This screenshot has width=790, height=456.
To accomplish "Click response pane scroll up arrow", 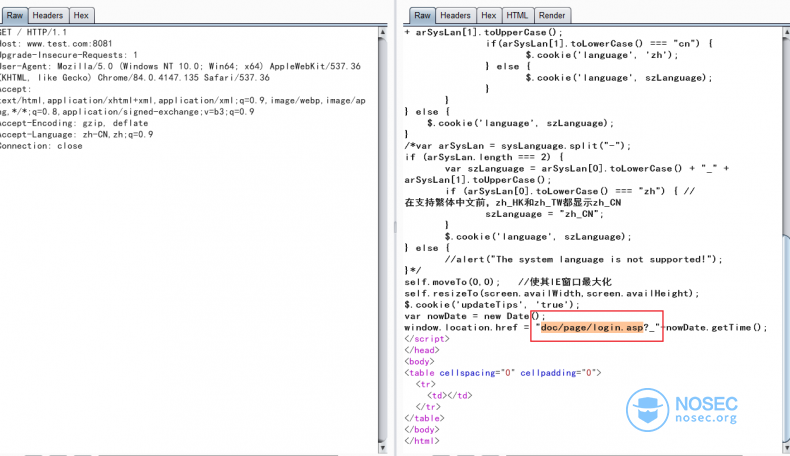I will (786, 32).
